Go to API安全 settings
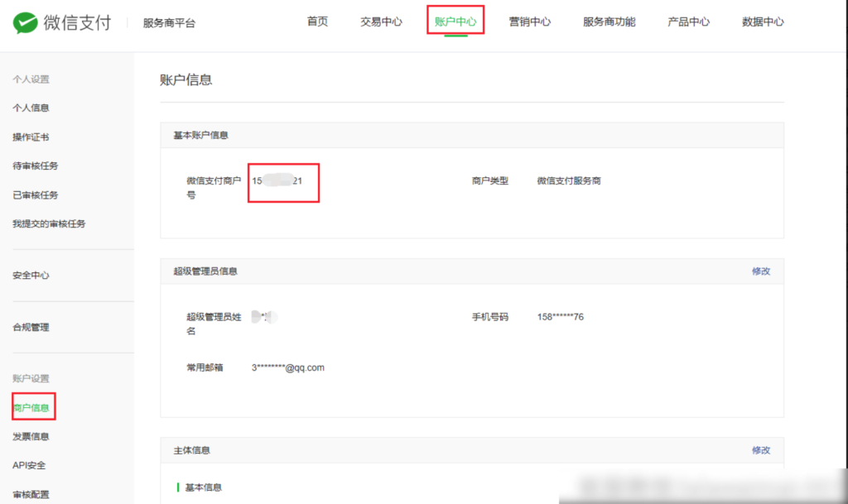 click(x=31, y=465)
